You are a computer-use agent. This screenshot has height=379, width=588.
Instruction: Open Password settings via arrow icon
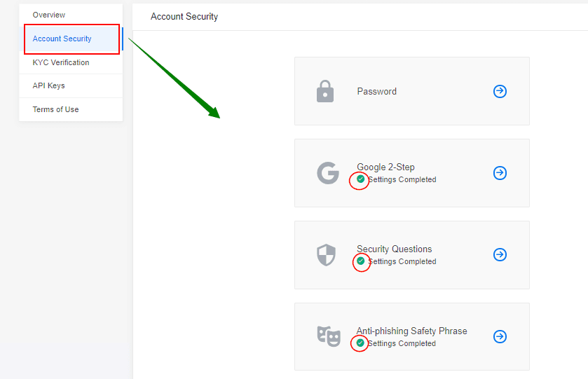pyautogui.click(x=500, y=91)
